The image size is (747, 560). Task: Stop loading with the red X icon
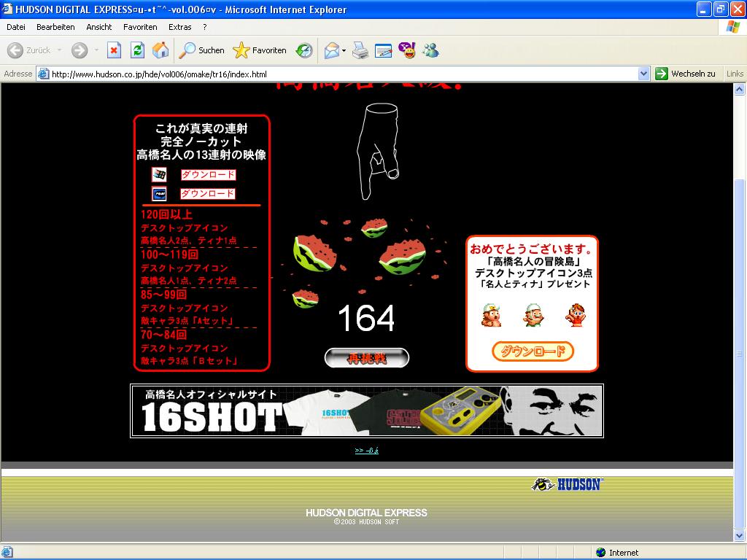coord(114,50)
